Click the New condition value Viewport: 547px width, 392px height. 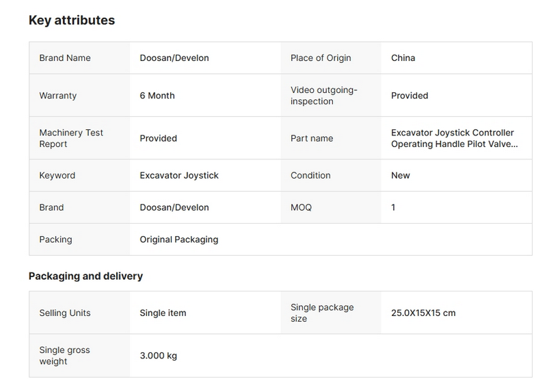[401, 176]
